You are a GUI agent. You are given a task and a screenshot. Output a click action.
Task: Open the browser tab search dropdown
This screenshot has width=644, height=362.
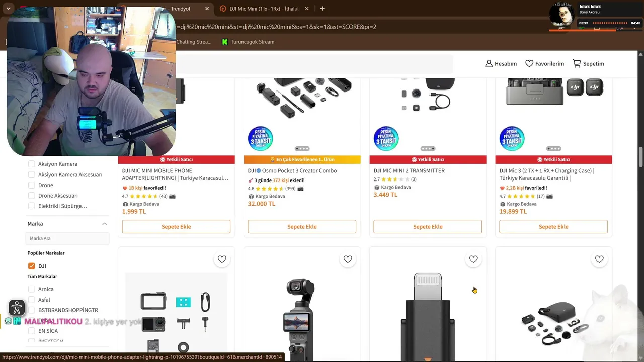[8, 9]
